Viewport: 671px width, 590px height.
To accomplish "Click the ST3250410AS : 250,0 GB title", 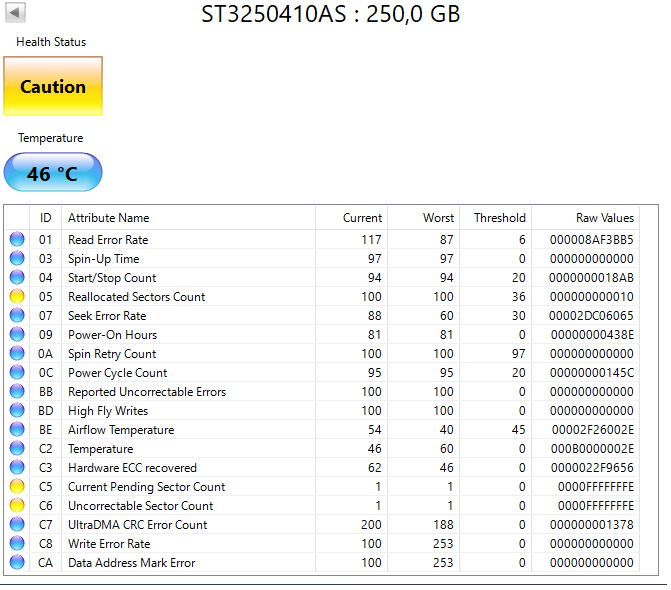I will [x=330, y=14].
